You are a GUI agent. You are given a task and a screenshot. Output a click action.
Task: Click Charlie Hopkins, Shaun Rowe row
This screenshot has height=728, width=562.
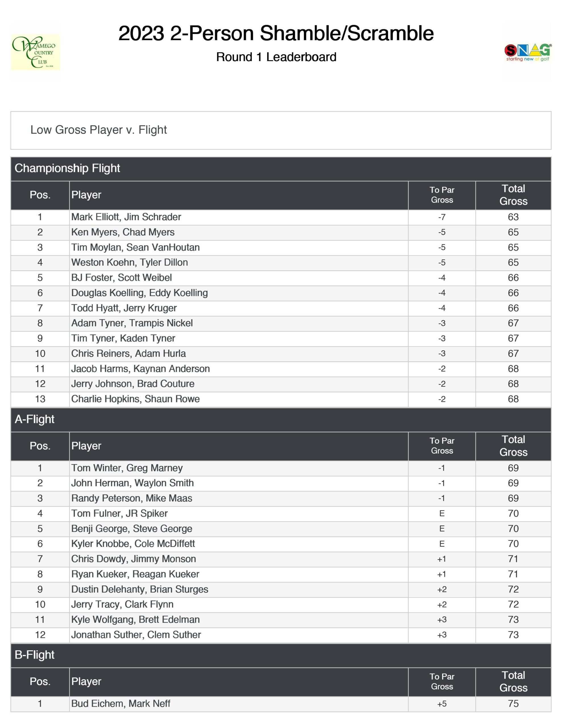tap(135, 399)
